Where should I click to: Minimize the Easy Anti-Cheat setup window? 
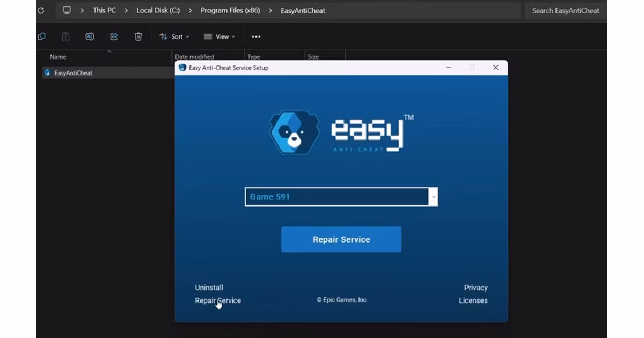(449, 68)
